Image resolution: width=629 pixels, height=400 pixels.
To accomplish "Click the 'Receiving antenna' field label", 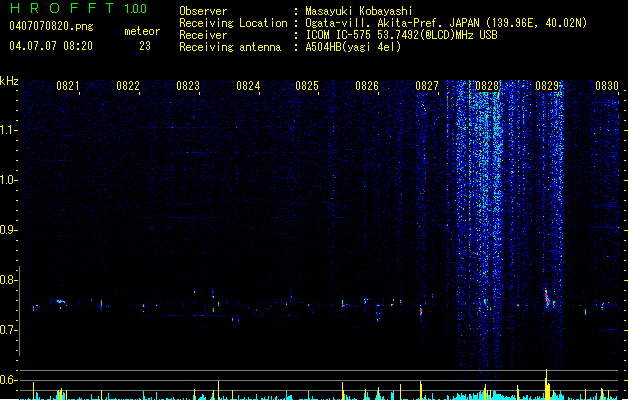I will (230, 47).
